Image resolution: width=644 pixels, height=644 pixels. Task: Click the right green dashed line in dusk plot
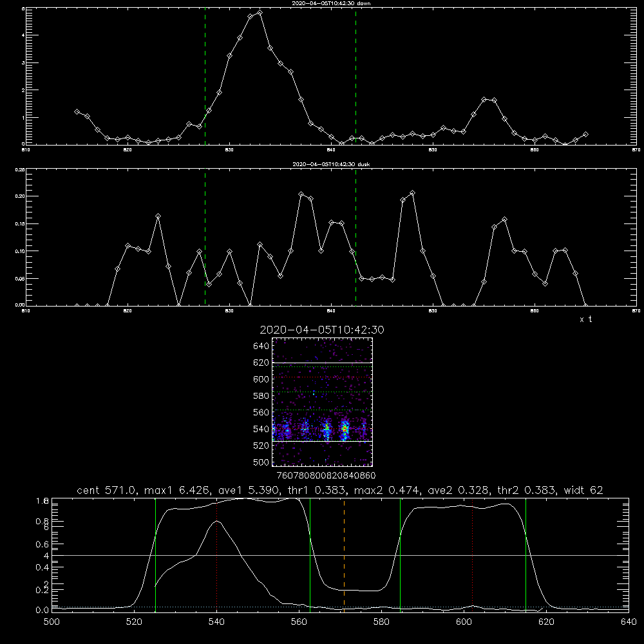[355, 237]
